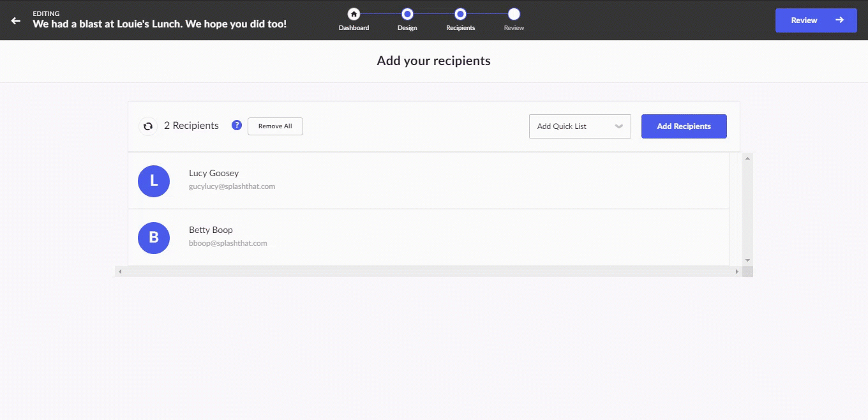Screen dimensions: 868x420
Task: Go back using the left arrow icon
Action: tap(16, 20)
